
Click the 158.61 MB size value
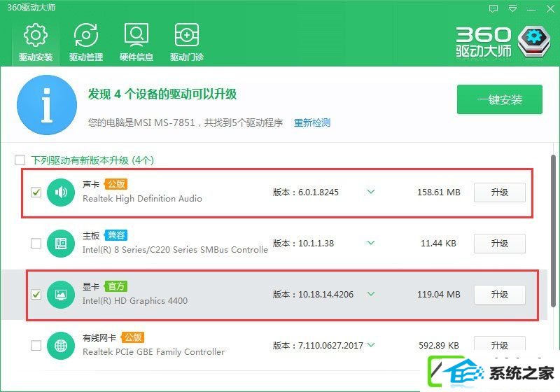(x=439, y=192)
